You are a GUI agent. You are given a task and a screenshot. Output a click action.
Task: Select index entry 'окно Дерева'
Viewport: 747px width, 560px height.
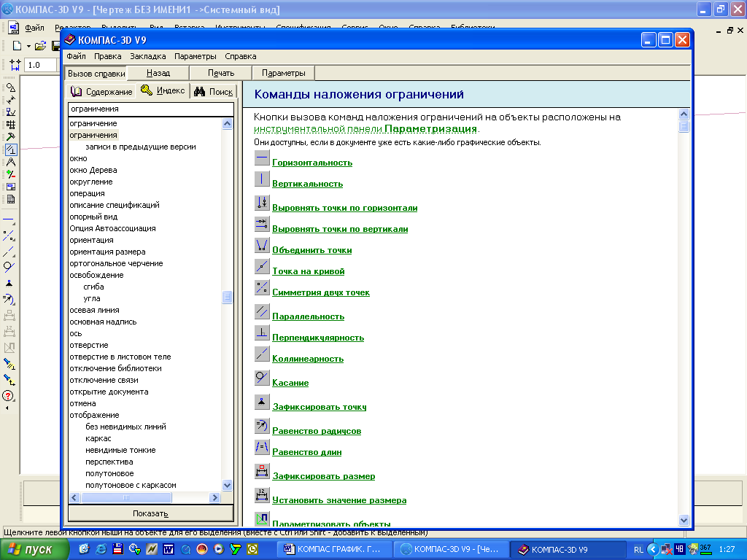point(93,170)
